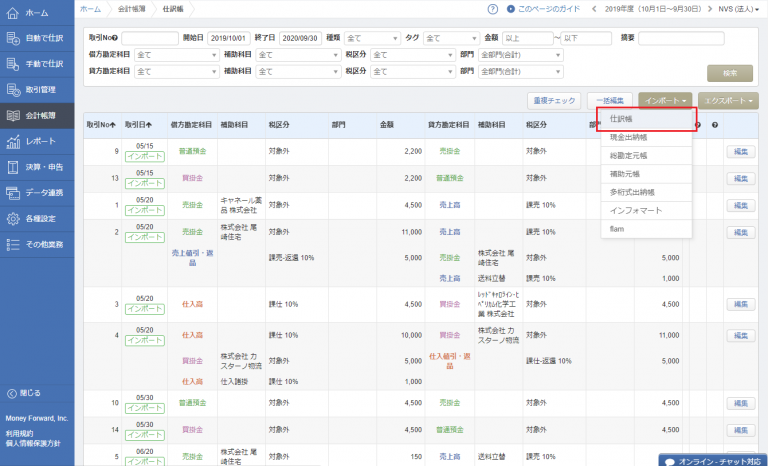
Task: Select the 会計帳簿 book icon
Action: coord(12,116)
